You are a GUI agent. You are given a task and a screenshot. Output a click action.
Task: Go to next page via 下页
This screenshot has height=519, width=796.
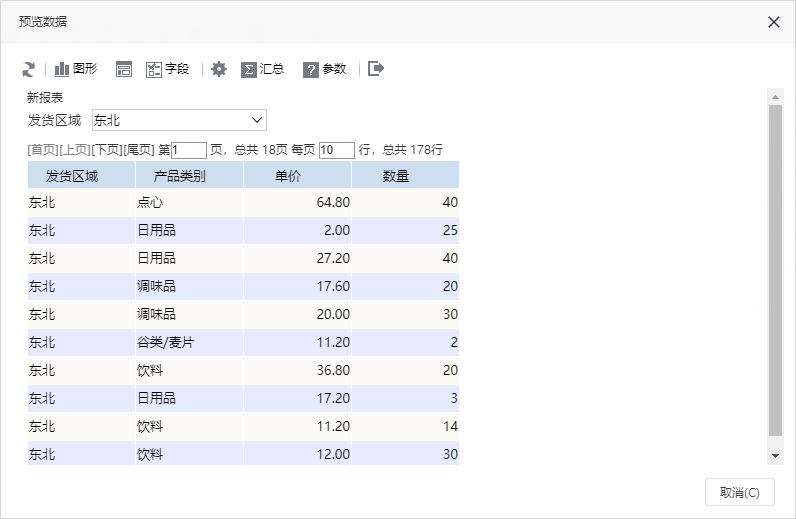pos(107,150)
